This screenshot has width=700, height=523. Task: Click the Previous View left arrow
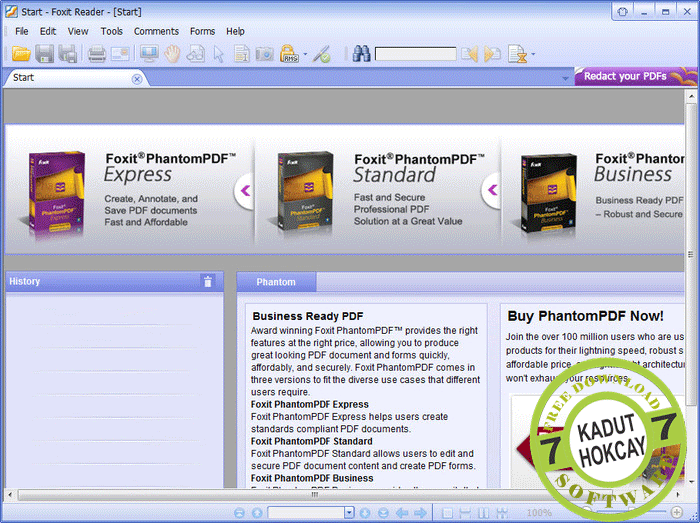tap(402, 513)
